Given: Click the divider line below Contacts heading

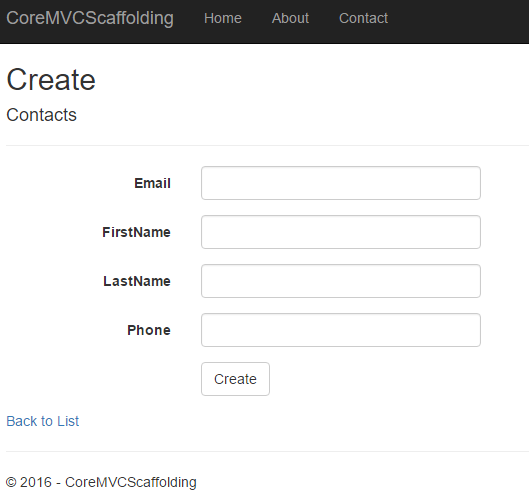Looking at the screenshot, I should pyautogui.click(x=267, y=145).
